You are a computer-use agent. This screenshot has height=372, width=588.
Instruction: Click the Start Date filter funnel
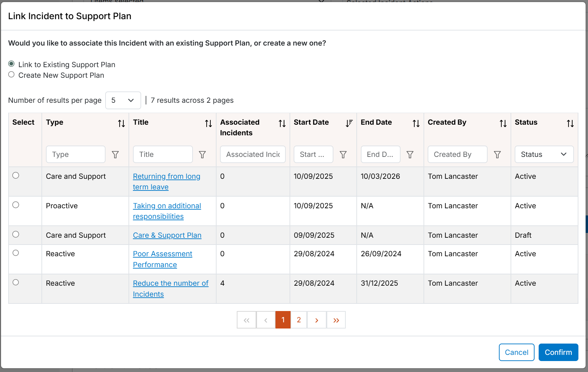tap(343, 154)
